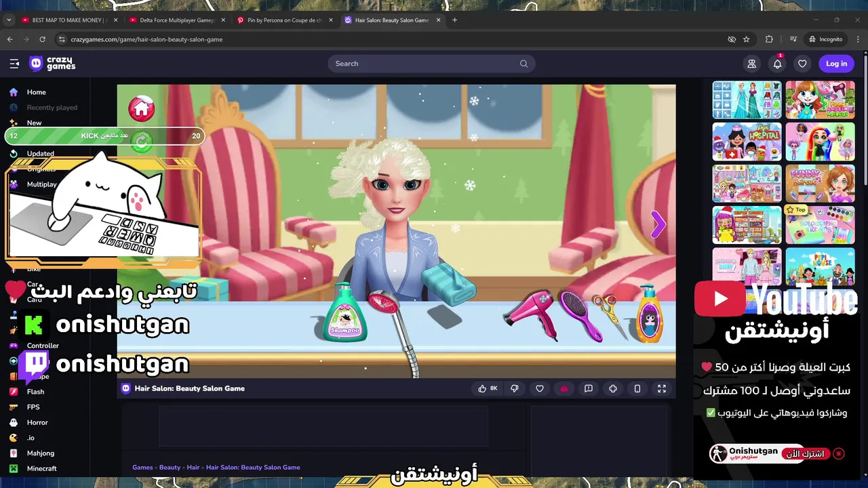
Task: Open the Funny Haircut game thumbnail
Action: [x=820, y=183]
